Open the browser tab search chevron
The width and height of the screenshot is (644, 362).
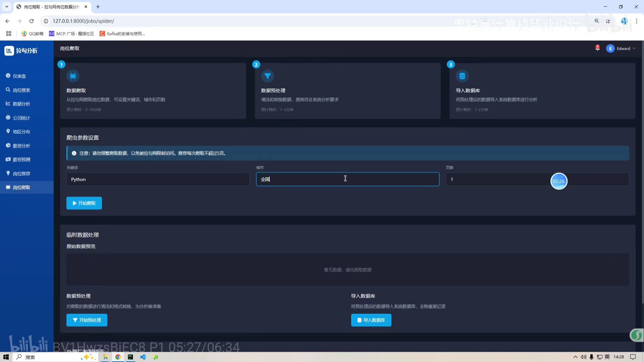(6, 7)
